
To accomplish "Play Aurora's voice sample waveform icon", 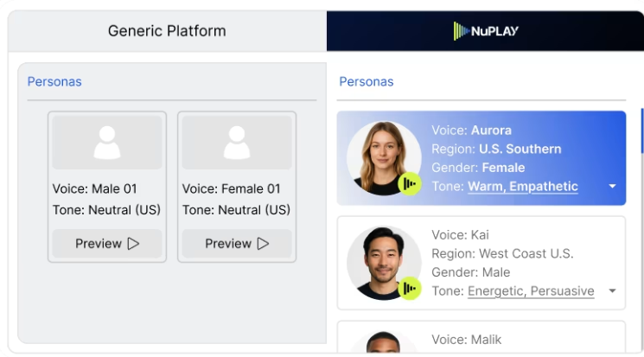I will tap(410, 184).
